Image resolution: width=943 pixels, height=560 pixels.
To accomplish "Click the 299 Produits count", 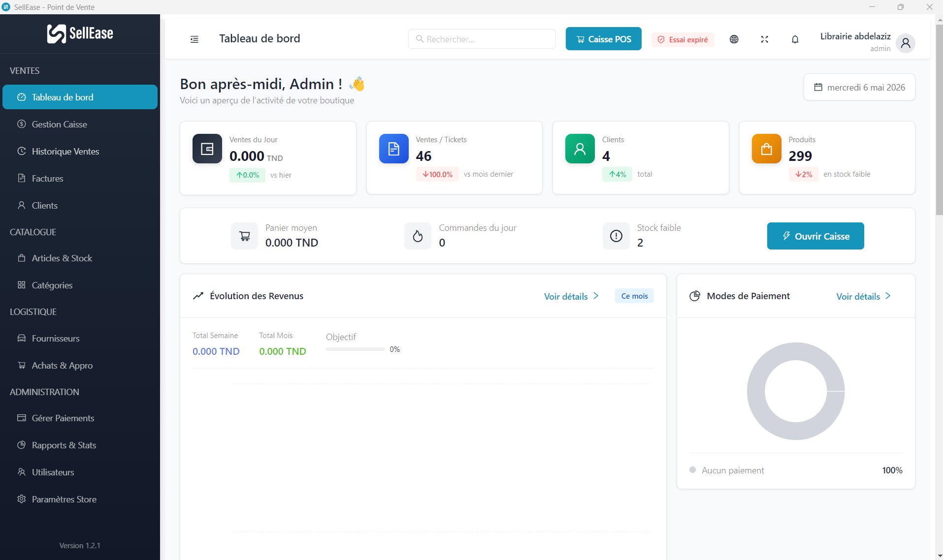I will 800,156.
